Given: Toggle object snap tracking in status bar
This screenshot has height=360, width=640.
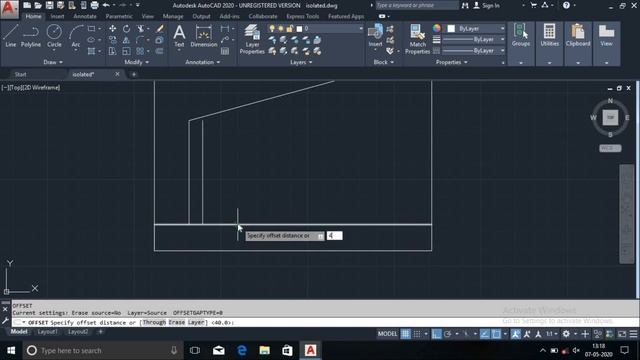Looking at the screenshot, I should click(x=484, y=334).
